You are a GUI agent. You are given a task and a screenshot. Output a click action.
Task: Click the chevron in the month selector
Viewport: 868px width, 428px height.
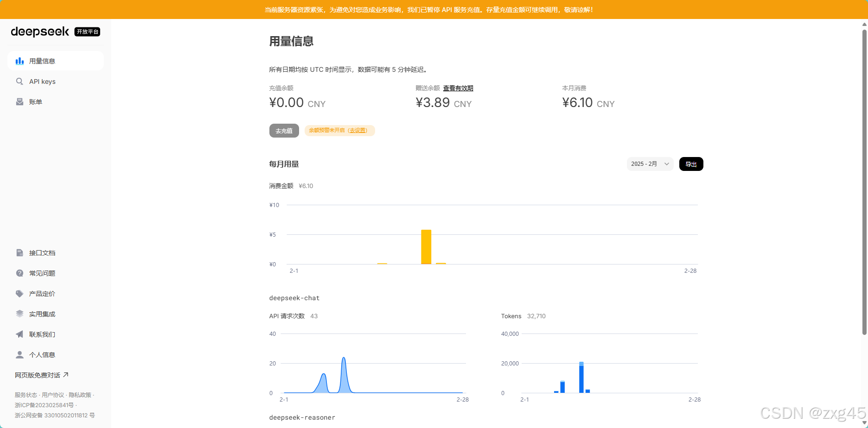click(667, 164)
